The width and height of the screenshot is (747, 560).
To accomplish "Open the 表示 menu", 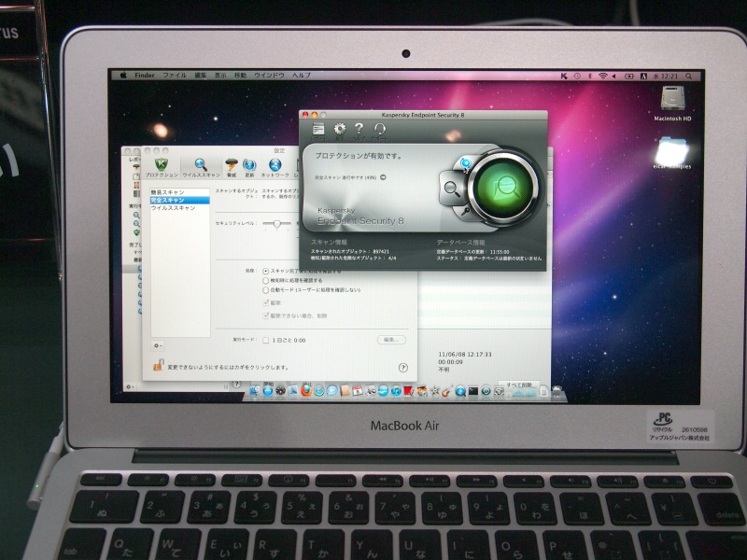I will coord(220,76).
